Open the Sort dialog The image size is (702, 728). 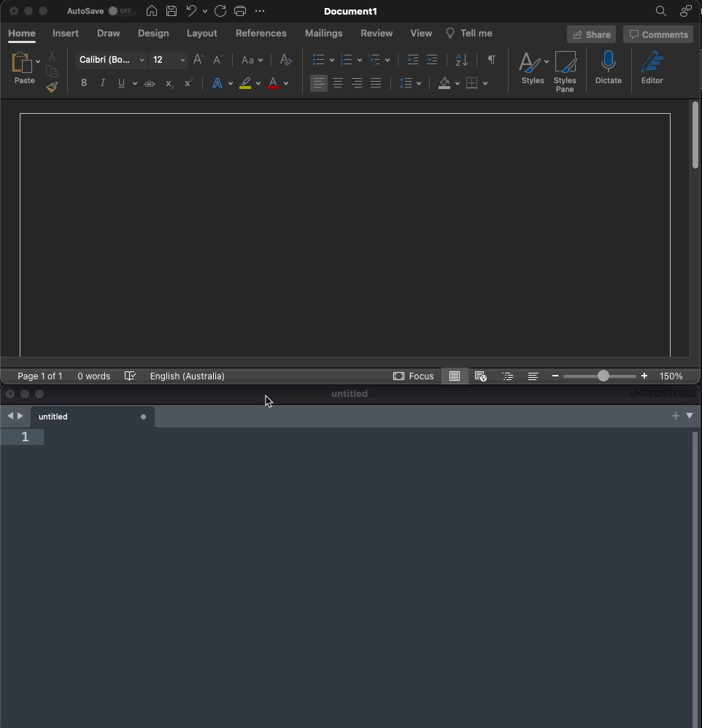(x=460, y=60)
